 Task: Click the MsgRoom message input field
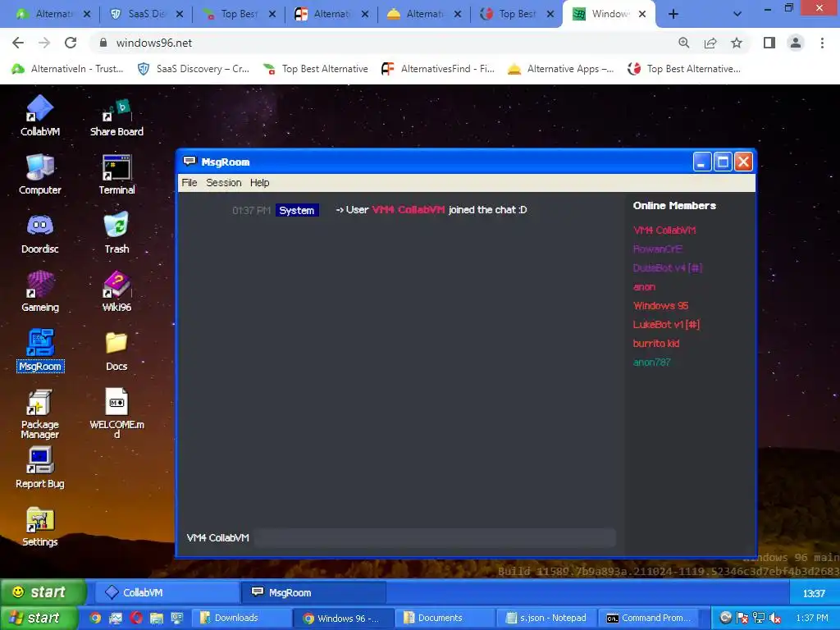(435, 537)
